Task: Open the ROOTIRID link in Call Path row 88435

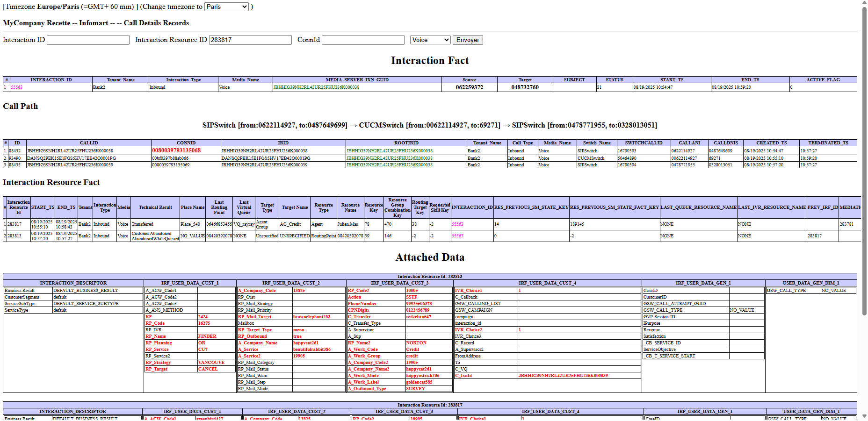Action: click(x=389, y=165)
